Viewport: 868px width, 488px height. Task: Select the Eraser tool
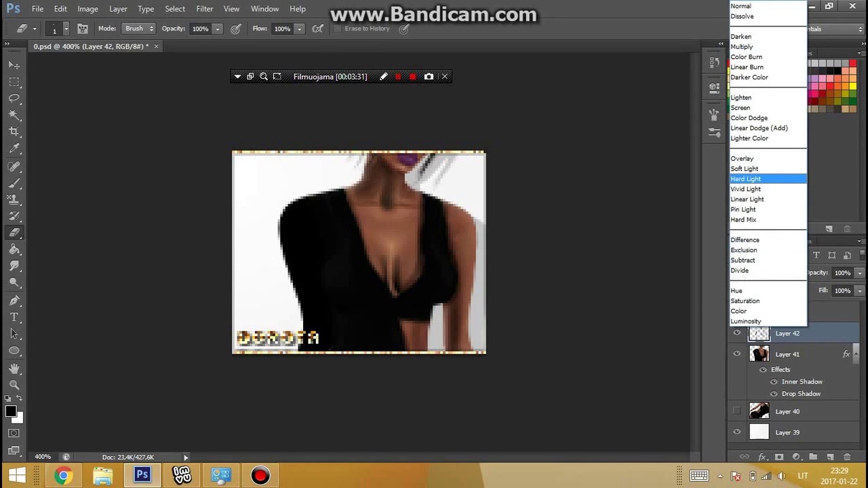coord(14,232)
